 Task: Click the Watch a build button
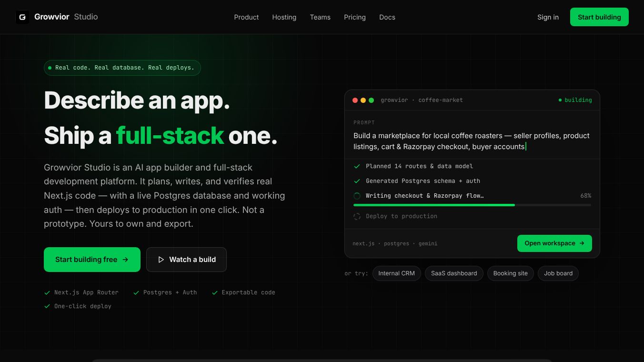coord(186,260)
